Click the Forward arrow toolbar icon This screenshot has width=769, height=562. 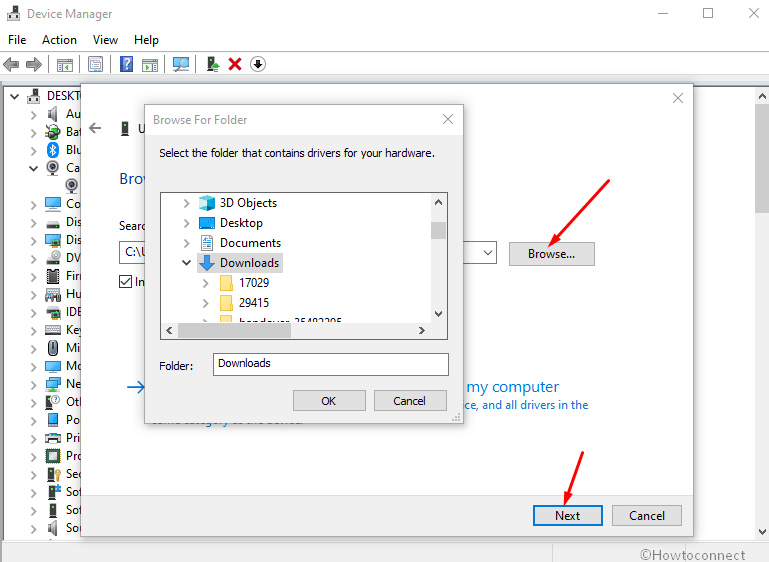click(34, 64)
